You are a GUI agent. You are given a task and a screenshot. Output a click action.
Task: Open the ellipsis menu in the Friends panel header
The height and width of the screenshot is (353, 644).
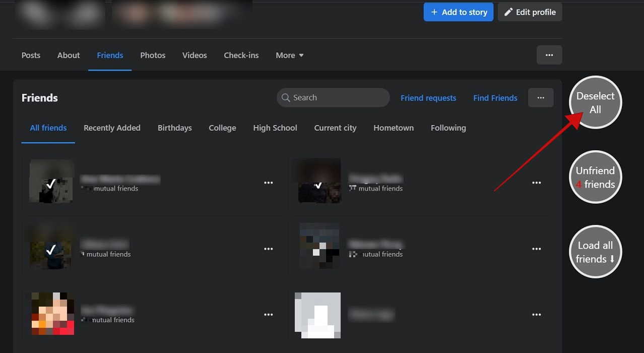540,97
